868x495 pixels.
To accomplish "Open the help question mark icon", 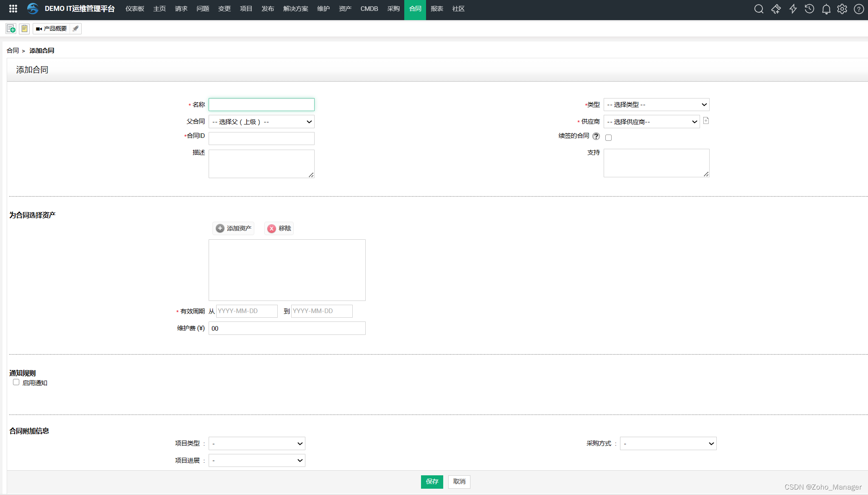I will point(859,9).
